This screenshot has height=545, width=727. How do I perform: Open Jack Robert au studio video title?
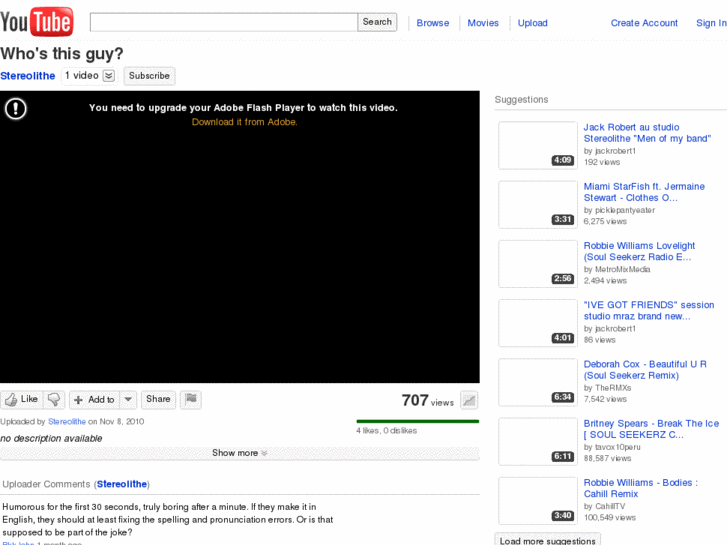(647, 133)
